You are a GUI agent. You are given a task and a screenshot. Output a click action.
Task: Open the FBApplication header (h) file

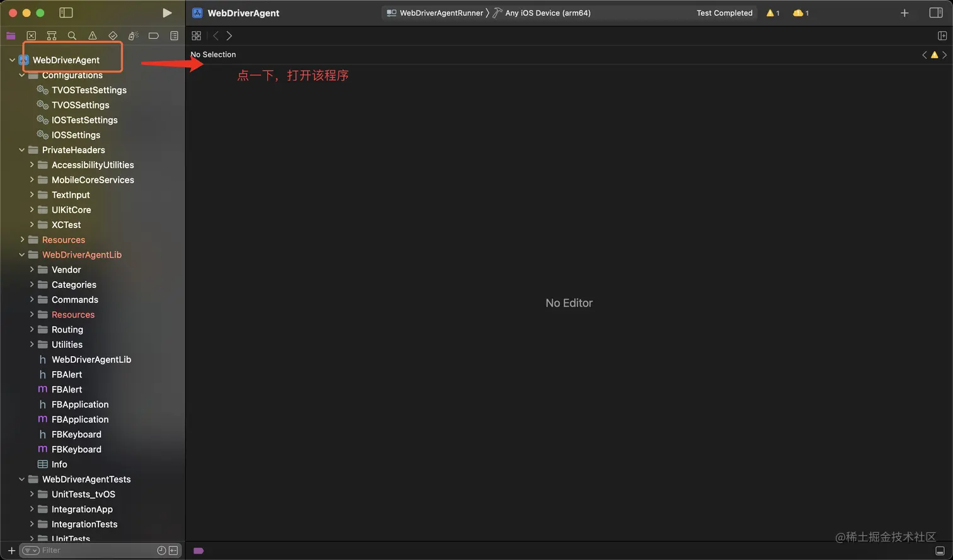80,404
